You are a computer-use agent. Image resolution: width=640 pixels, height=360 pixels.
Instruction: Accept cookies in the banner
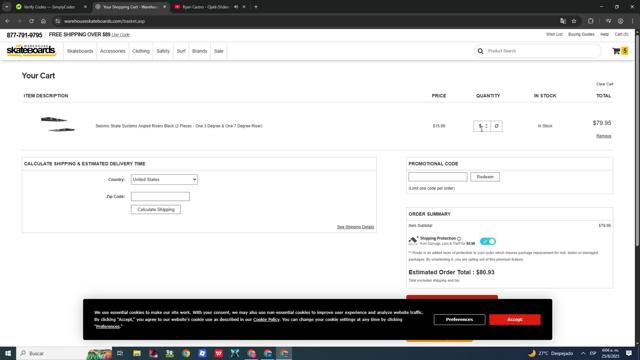pyautogui.click(x=515, y=319)
